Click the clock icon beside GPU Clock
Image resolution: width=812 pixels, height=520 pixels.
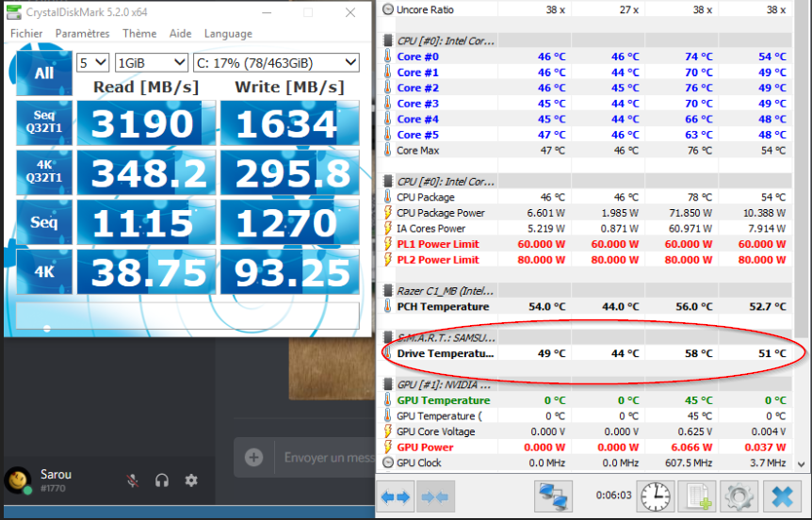point(387,463)
